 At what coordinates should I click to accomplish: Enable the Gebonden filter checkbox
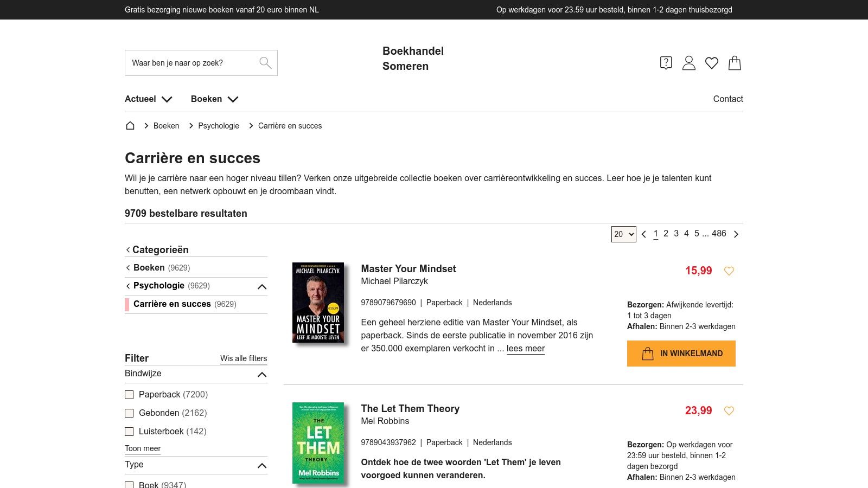(129, 413)
